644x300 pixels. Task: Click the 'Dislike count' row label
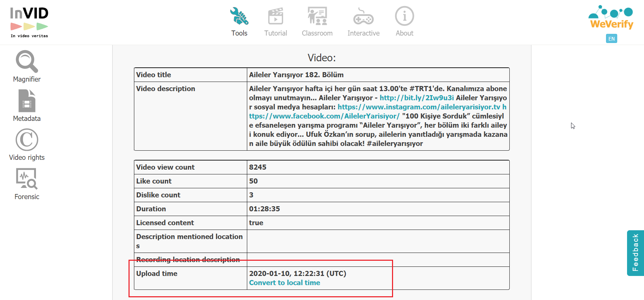click(x=158, y=195)
